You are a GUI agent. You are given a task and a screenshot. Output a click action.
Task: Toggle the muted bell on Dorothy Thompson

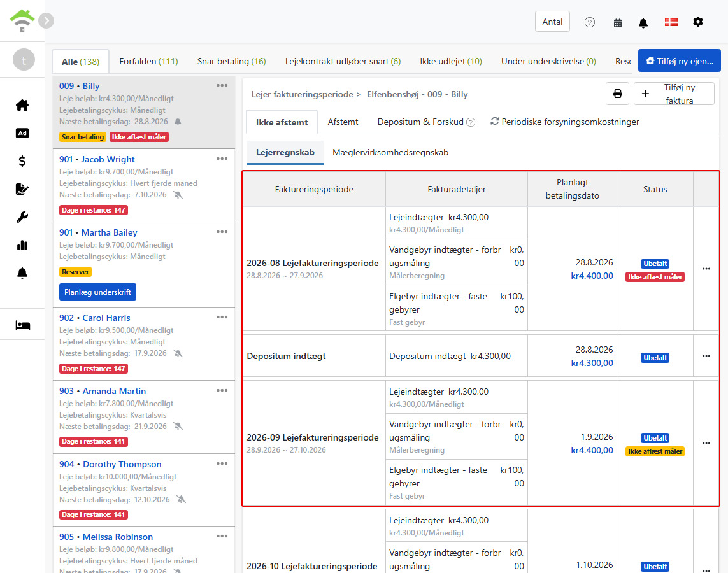[181, 500]
